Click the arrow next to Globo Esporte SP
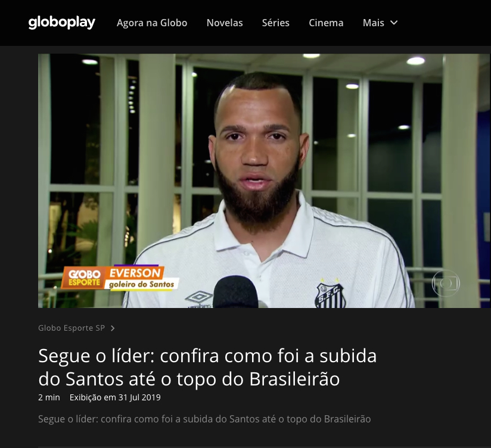 pos(113,328)
